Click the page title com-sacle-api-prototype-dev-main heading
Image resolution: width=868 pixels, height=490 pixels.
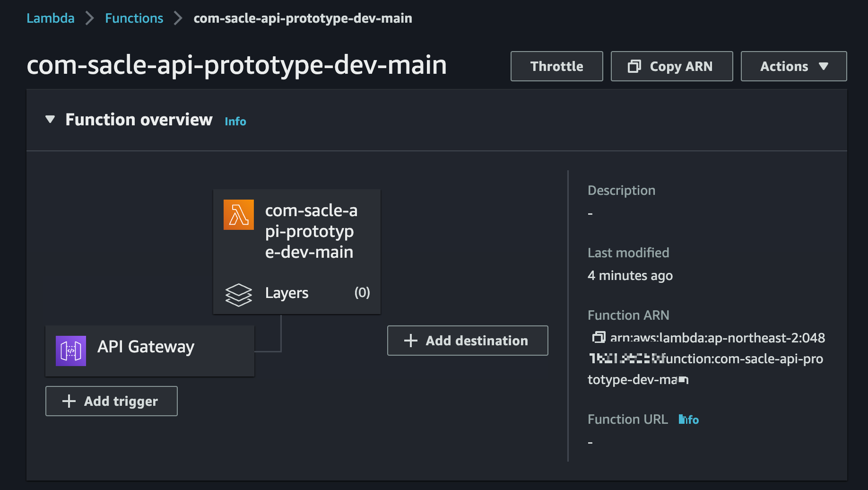pyautogui.click(x=237, y=65)
